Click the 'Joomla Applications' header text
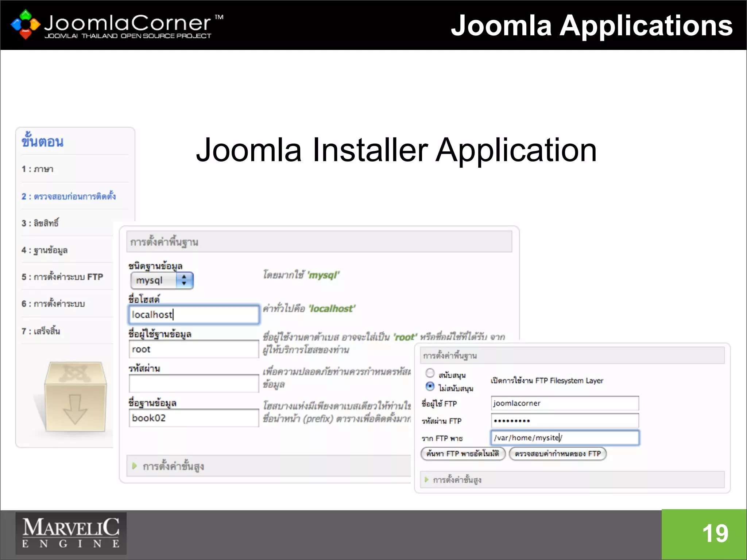Viewport: 747px width, 560px height. click(x=592, y=26)
